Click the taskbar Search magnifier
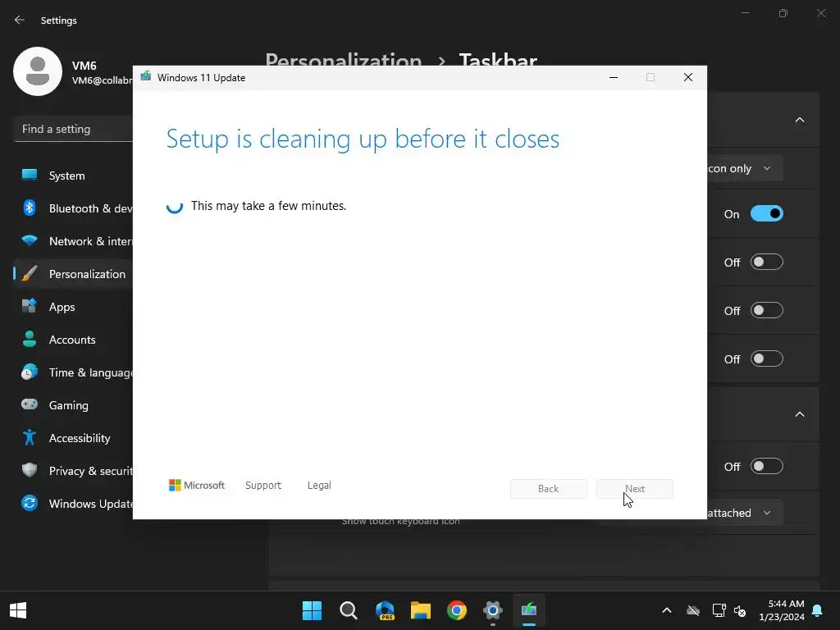The image size is (840, 630). click(x=348, y=610)
